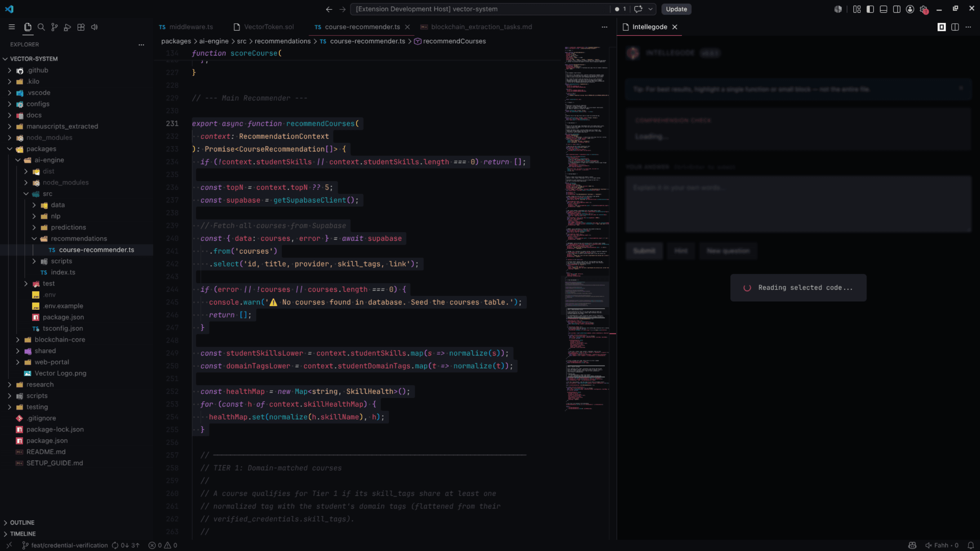The height and width of the screenshot is (551, 980).
Task: Click the Fahh status bar item
Action: [x=942, y=545]
